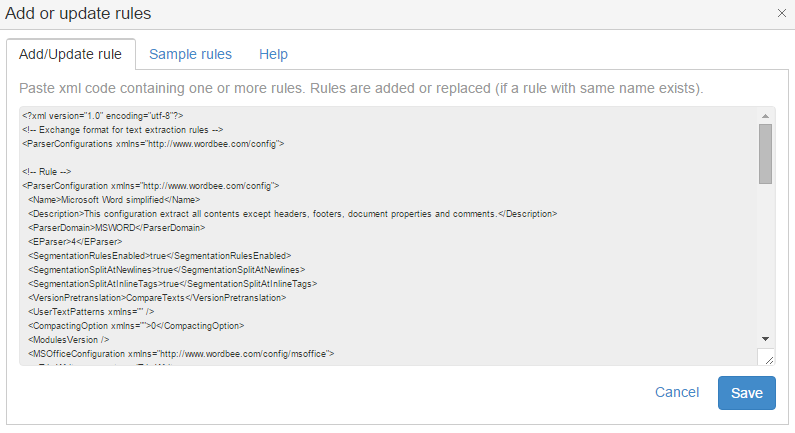Place cursor on the SegmentationRulesEnabled line

pos(160,256)
